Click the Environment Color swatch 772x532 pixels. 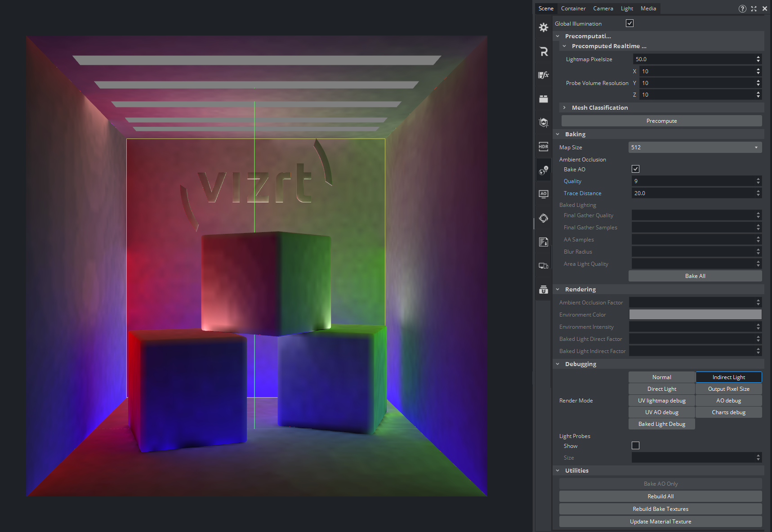point(695,315)
